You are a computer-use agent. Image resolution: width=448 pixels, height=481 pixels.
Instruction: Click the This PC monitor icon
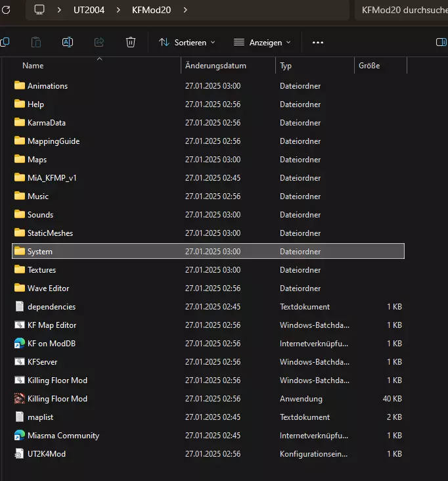(x=39, y=10)
